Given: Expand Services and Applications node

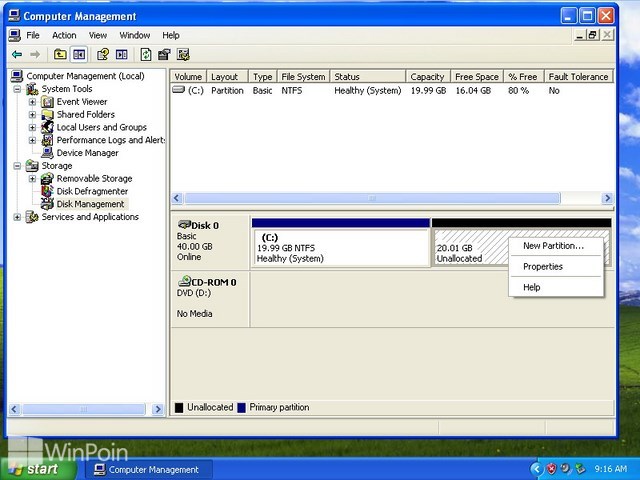Looking at the screenshot, I should coord(17,217).
